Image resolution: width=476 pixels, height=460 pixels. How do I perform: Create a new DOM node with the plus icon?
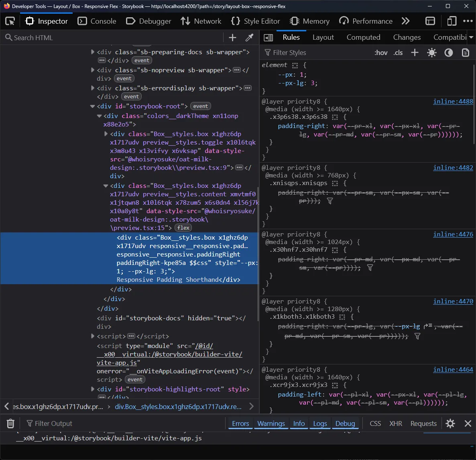point(232,37)
